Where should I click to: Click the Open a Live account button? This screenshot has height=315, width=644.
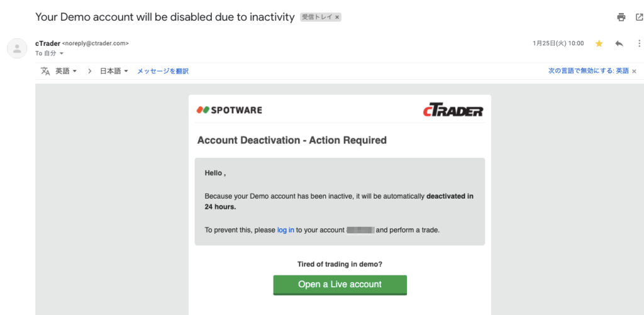click(340, 285)
